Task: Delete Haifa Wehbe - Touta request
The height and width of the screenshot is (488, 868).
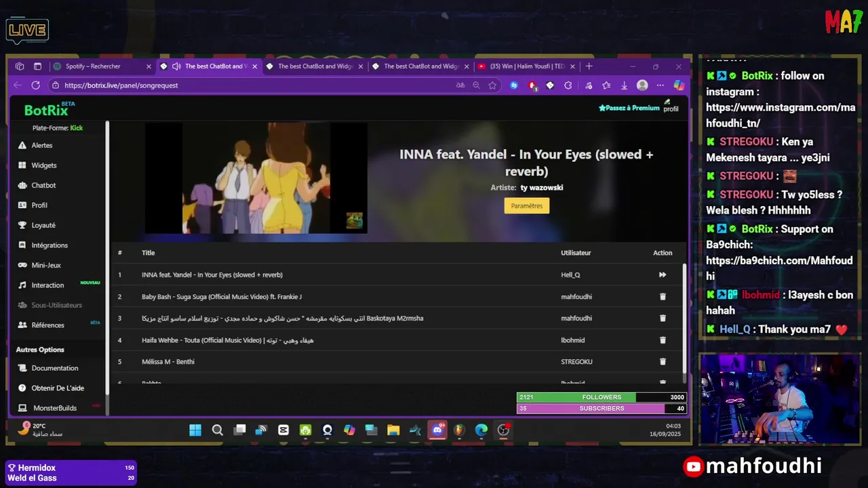Action: pyautogui.click(x=663, y=340)
